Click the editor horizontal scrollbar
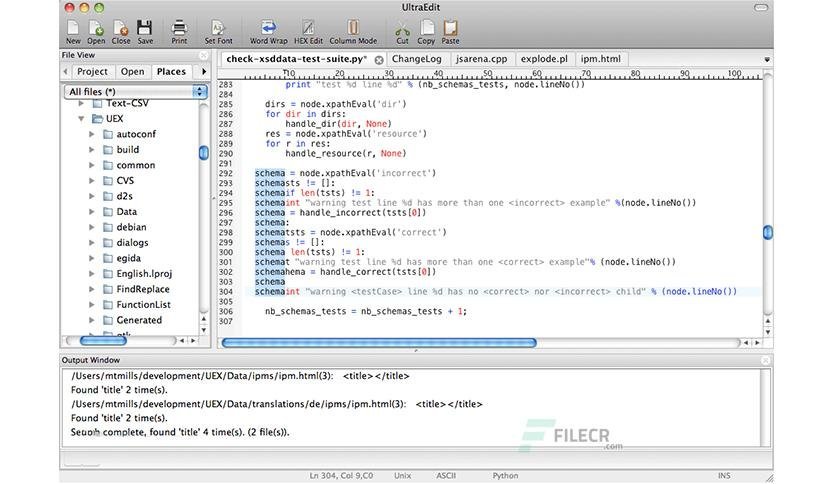The height and width of the screenshot is (484, 836). pyautogui.click(x=378, y=343)
